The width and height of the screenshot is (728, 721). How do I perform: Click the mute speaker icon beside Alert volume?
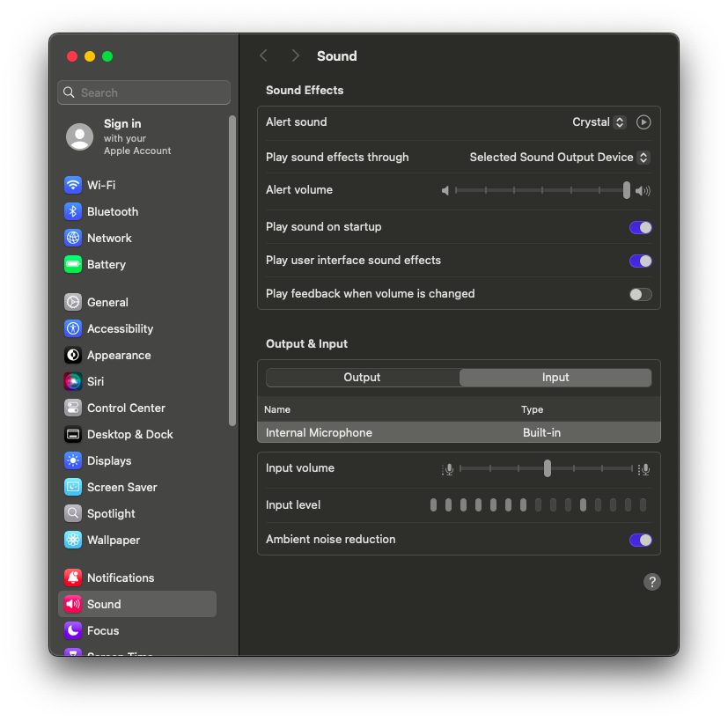click(445, 189)
